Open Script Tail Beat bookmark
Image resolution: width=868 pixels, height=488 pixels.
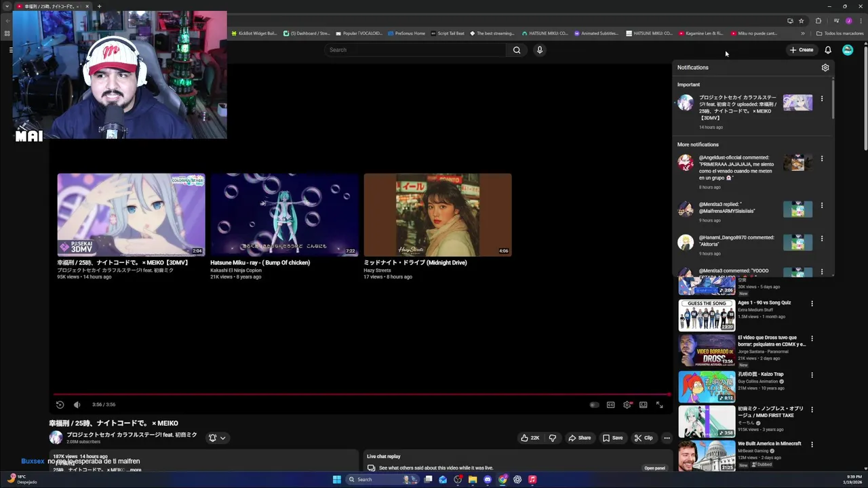[448, 33]
